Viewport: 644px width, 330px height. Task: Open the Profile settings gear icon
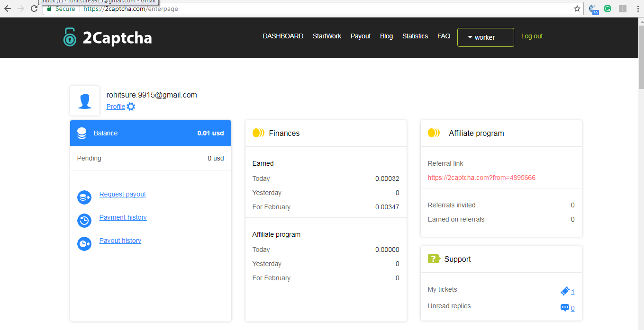click(131, 107)
